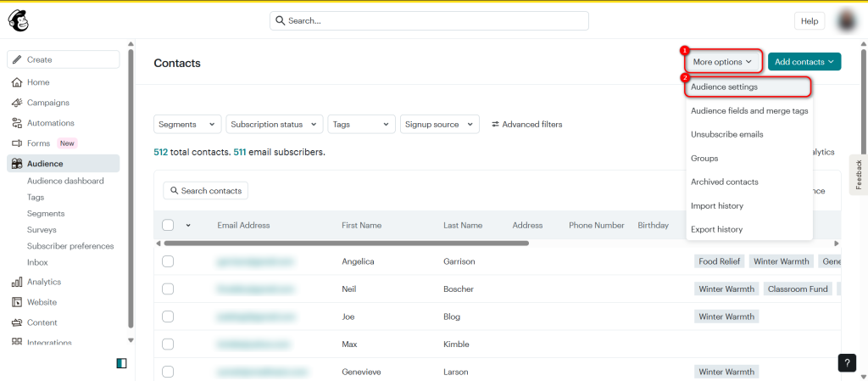Viewport: 868px width, 381px height.
Task: Collapse sidebar using the panel toggle icon
Action: pos(121,363)
